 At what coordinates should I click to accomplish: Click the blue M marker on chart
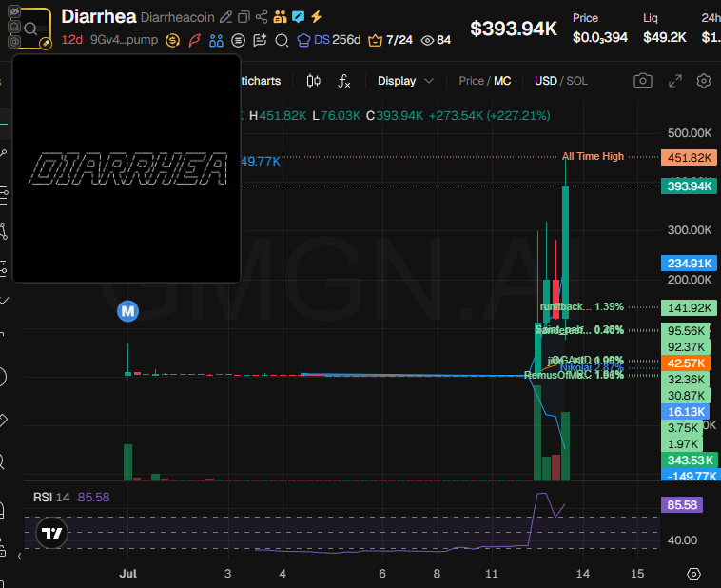127,311
